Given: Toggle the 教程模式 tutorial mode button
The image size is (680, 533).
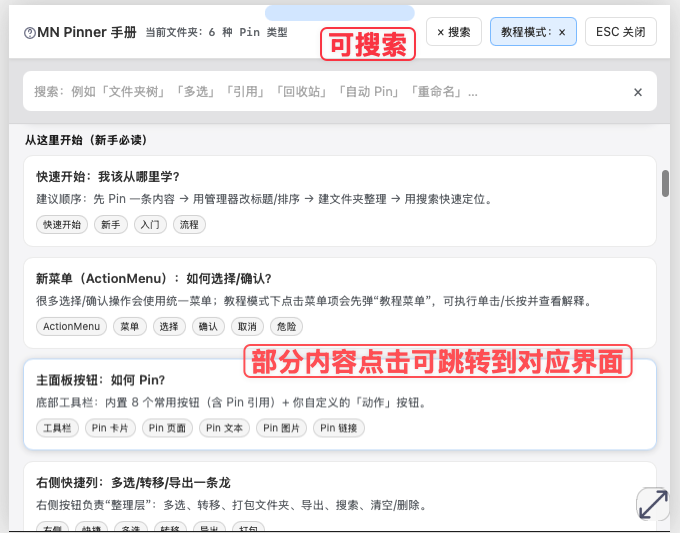Looking at the screenshot, I should 533,32.
